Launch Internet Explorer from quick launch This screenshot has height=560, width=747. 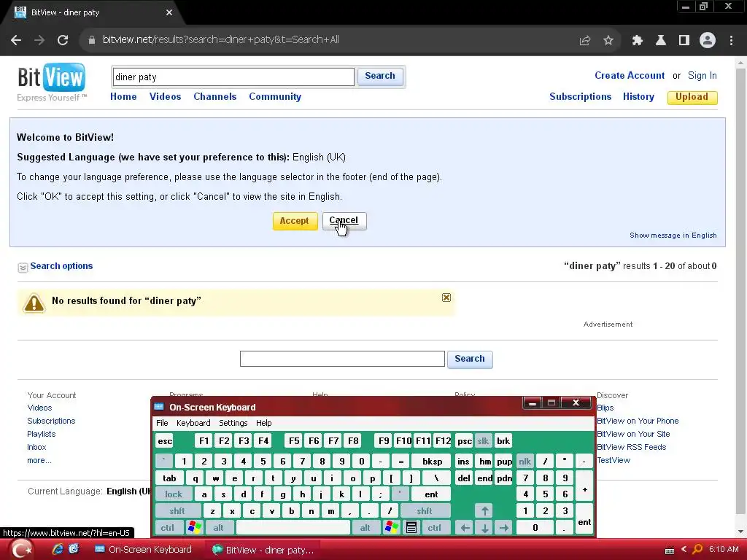(x=58, y=549)
